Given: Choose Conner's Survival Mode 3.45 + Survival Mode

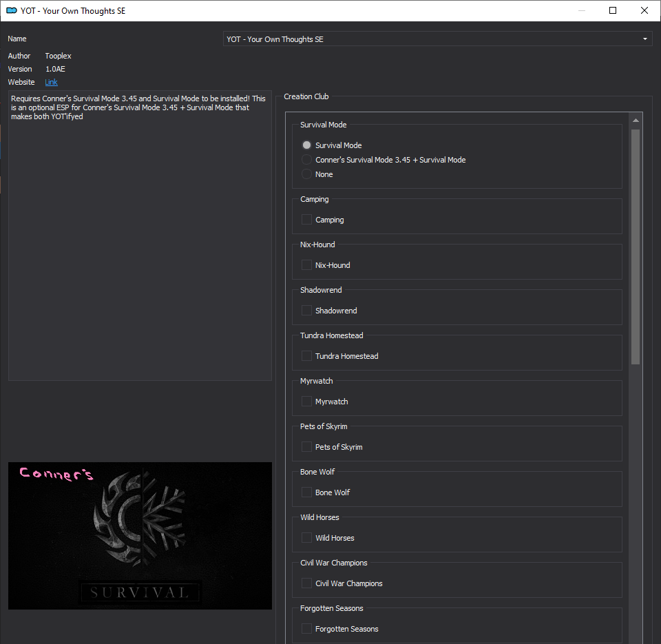Looking at the screenshot, I should pyautogui.click(x=306, y=160).
